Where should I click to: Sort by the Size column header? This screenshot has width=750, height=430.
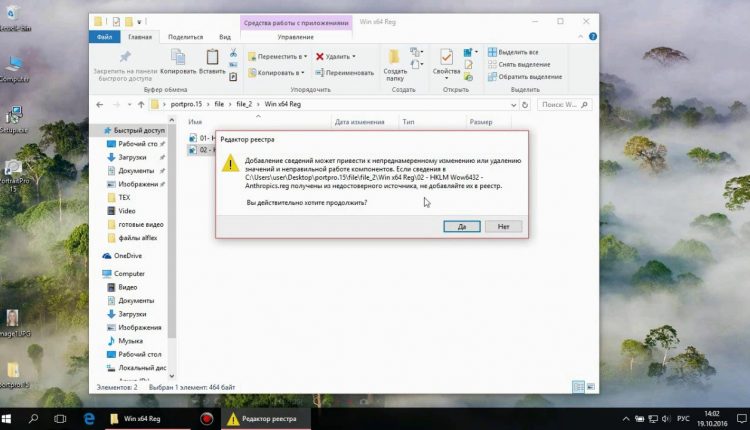[481, 122]
